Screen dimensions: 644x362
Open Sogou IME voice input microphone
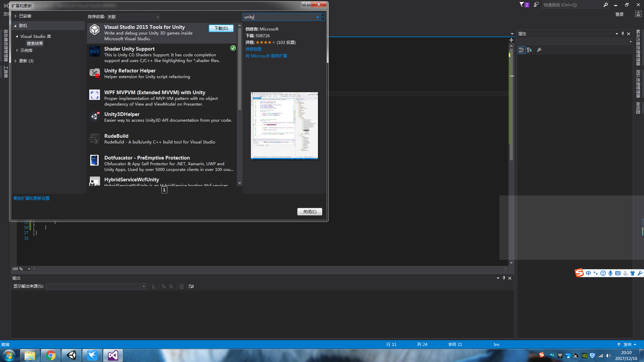610,273
